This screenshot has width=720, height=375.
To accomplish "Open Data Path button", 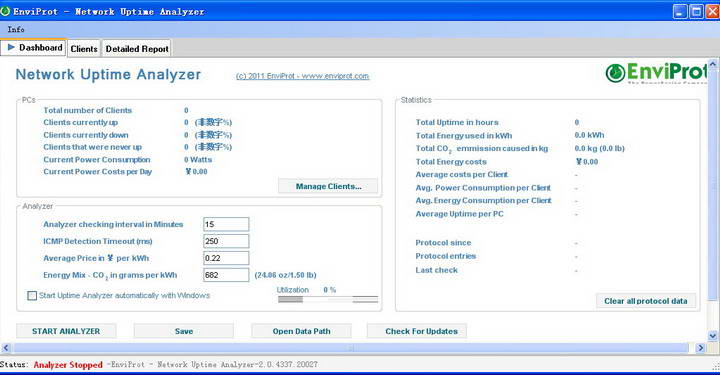I will coord(301,331).
